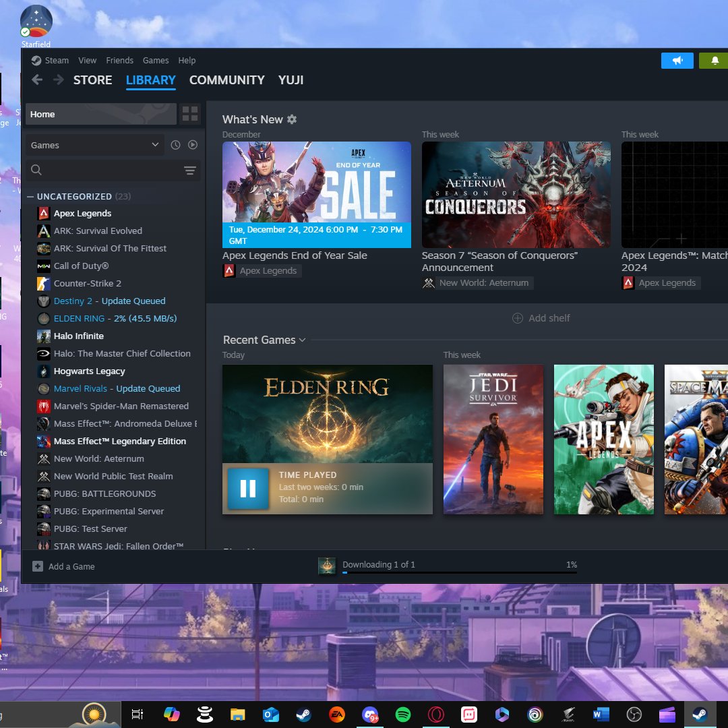Screen dimensions: 728x728
Task: Open the Season of Conquerors news image
Action: point(516,195)
